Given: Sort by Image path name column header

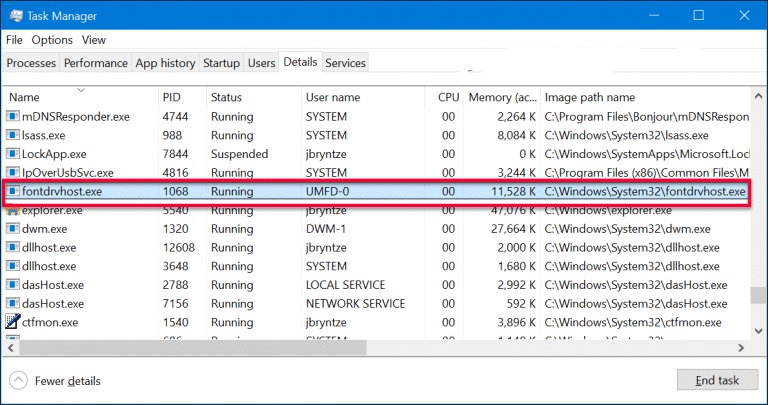Looking at the screenshot, I should 645,97.
